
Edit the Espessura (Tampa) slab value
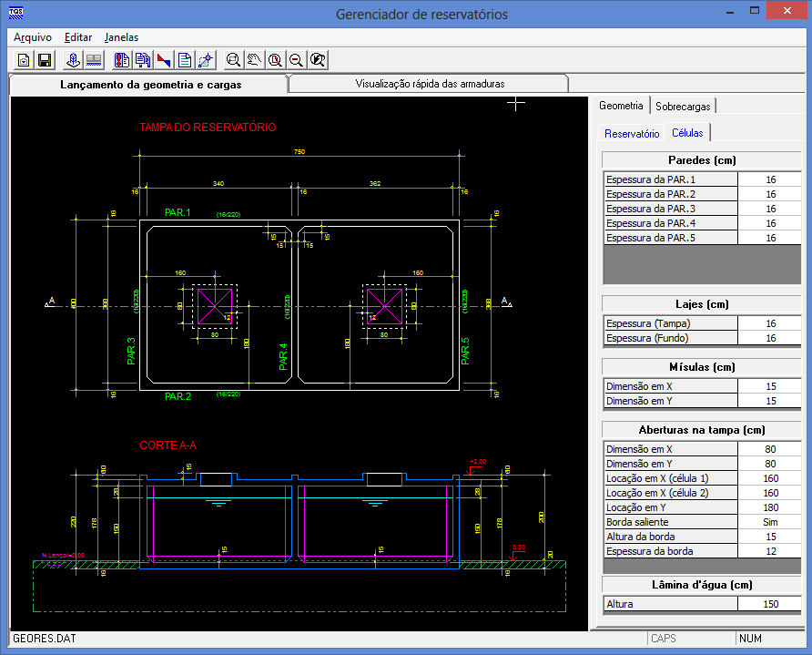click(x=770, y=323)
